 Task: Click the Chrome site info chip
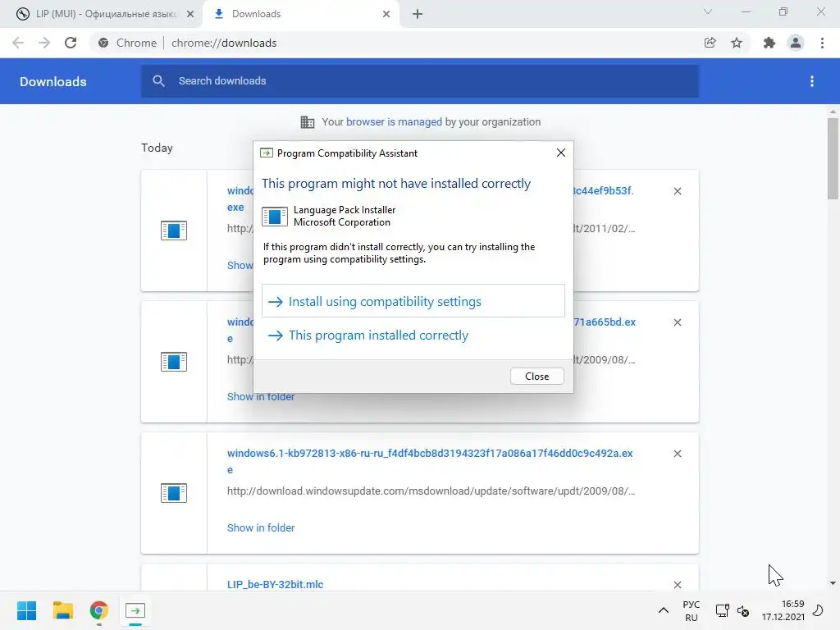[x=128, y=43]
